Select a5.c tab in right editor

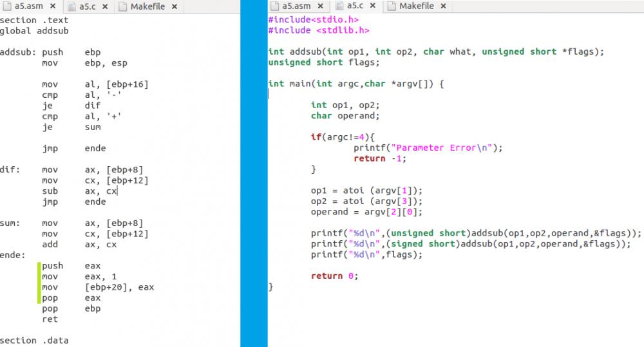(355, 6)
